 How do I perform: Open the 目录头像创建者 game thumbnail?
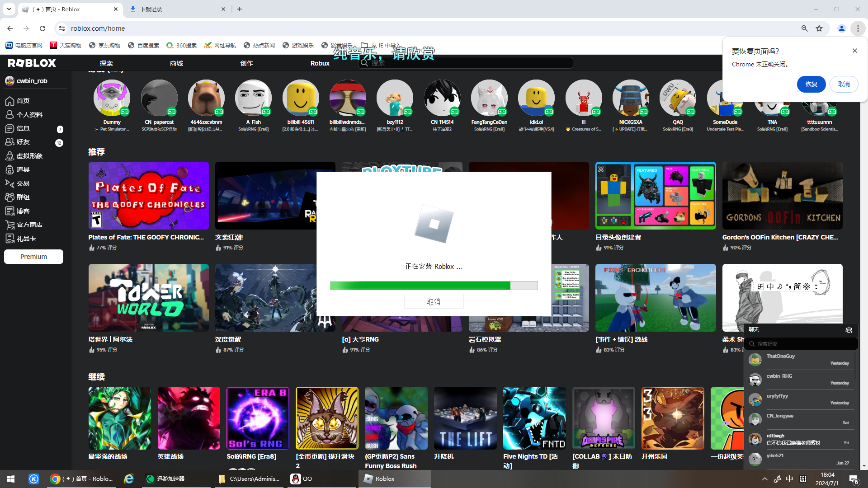(x=656, y=196)
